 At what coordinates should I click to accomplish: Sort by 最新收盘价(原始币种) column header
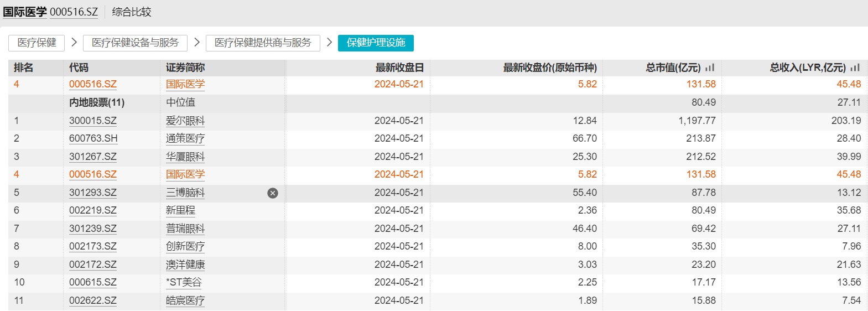(550, 68)
